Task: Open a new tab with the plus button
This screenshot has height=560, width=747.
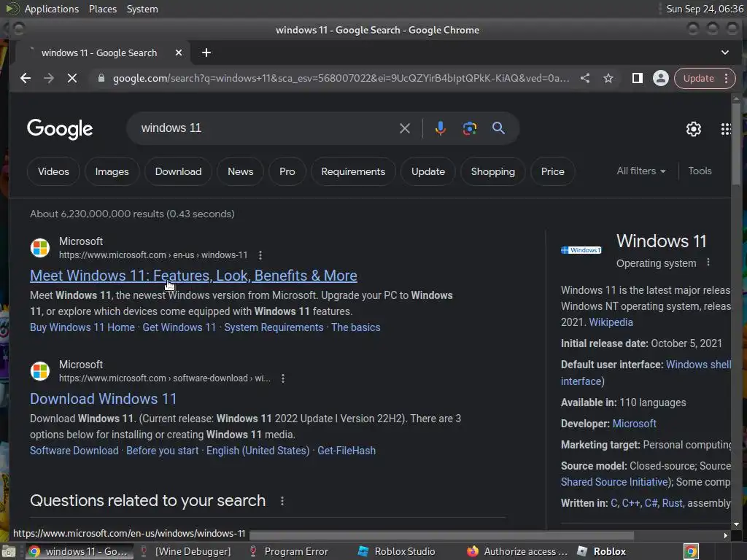Action: pos(206,52)
